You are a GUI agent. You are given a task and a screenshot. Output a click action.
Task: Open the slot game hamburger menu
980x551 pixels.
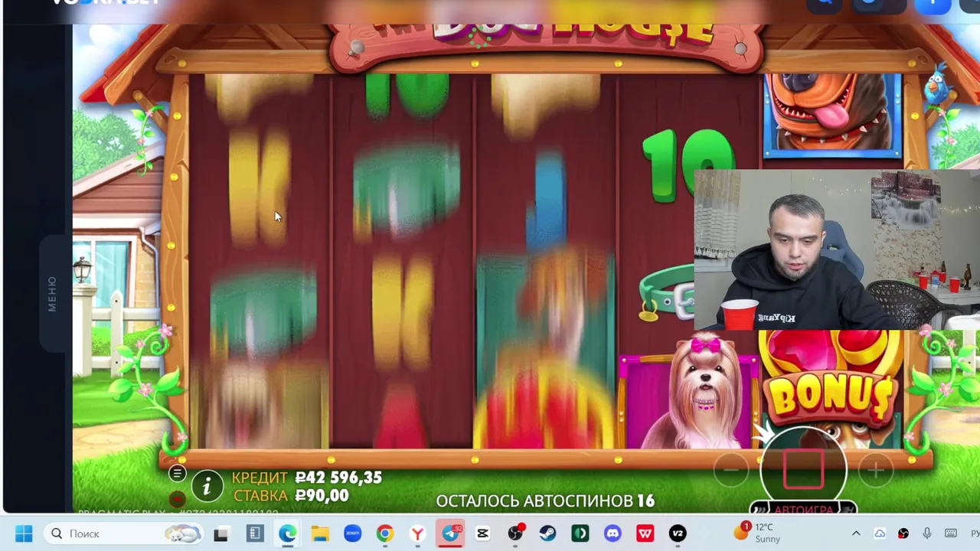coord(177,474)
